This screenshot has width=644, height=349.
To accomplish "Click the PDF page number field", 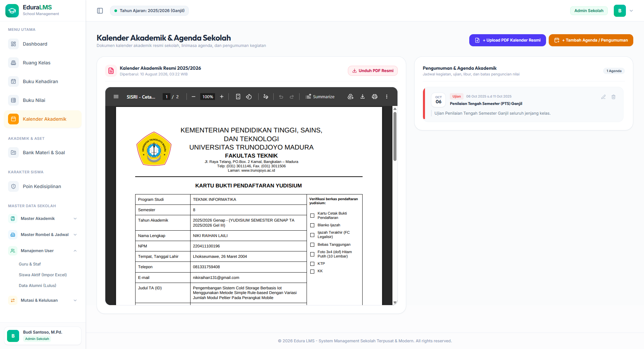I will [x=166, y=97].
